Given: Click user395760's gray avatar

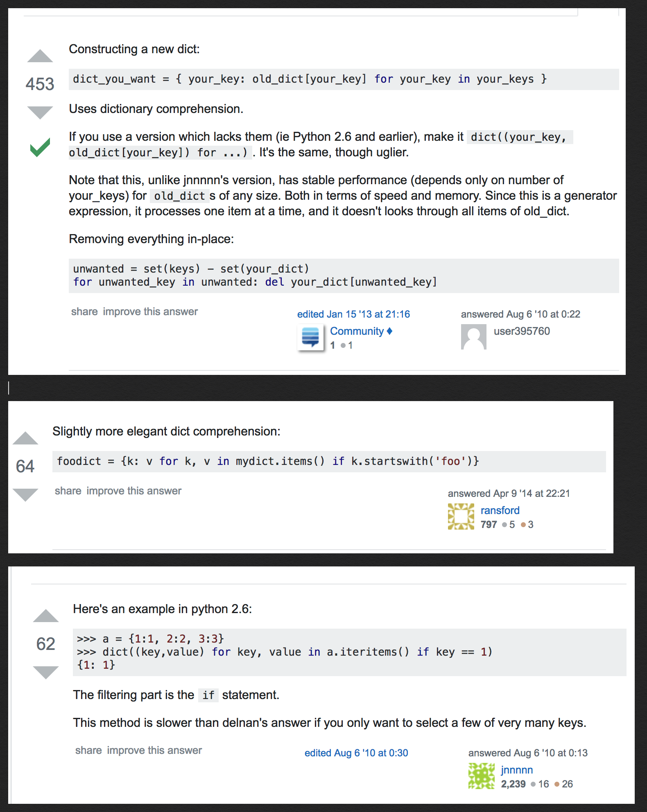Looking at the screenshot, I should pyautogui.click(x=473, y=337).
